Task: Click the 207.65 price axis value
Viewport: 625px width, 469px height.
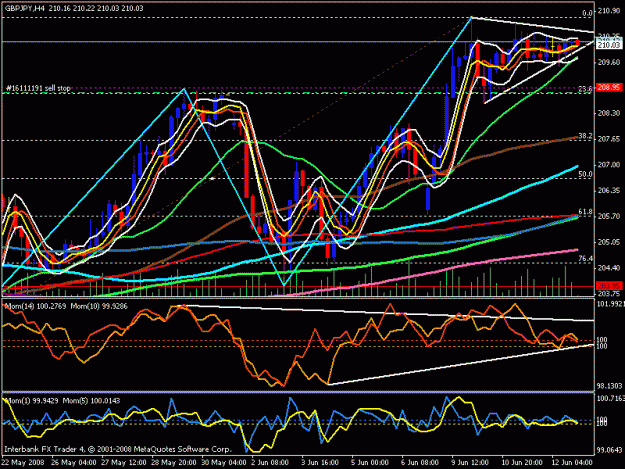Action: pyautogui.click(x=609, y=139)
